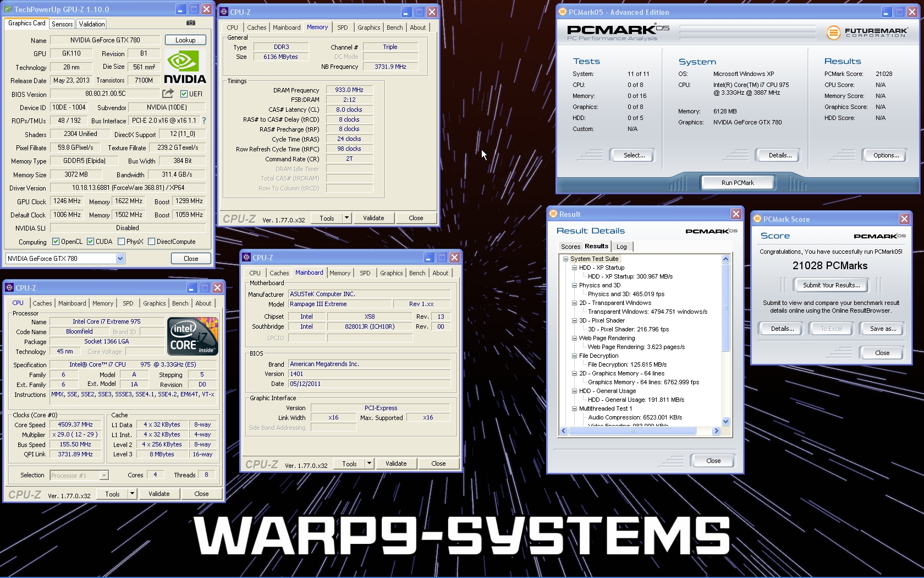The width and height of the screenshot is (924, 578).
Task: Toggle the UEFI checkbox in GPU-Z
Action: click(184, 94)
